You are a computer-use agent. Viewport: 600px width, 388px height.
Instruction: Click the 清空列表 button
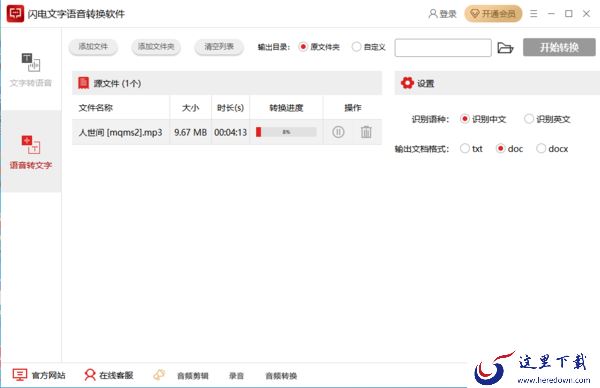(219, 47)
